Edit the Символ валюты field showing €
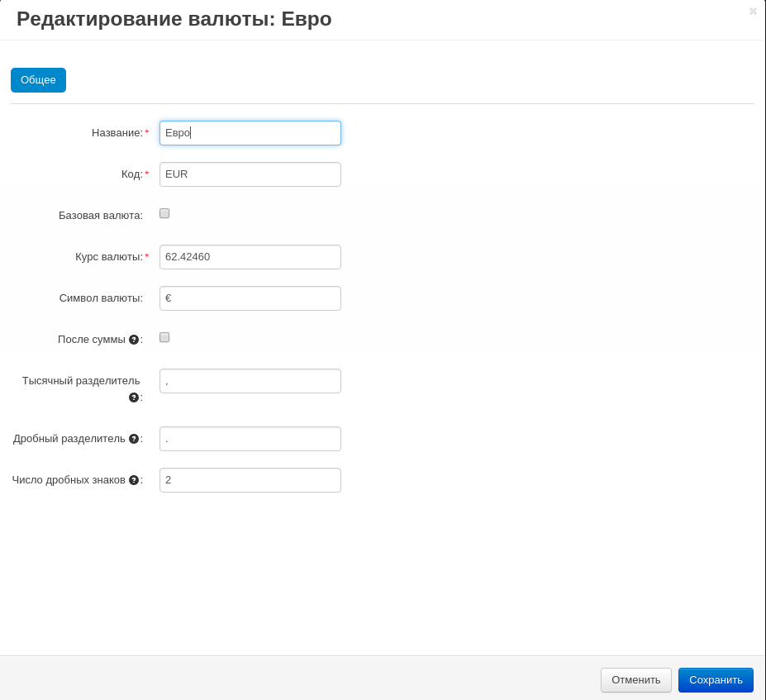Screen dimensions: 766x700 (250, 298)
